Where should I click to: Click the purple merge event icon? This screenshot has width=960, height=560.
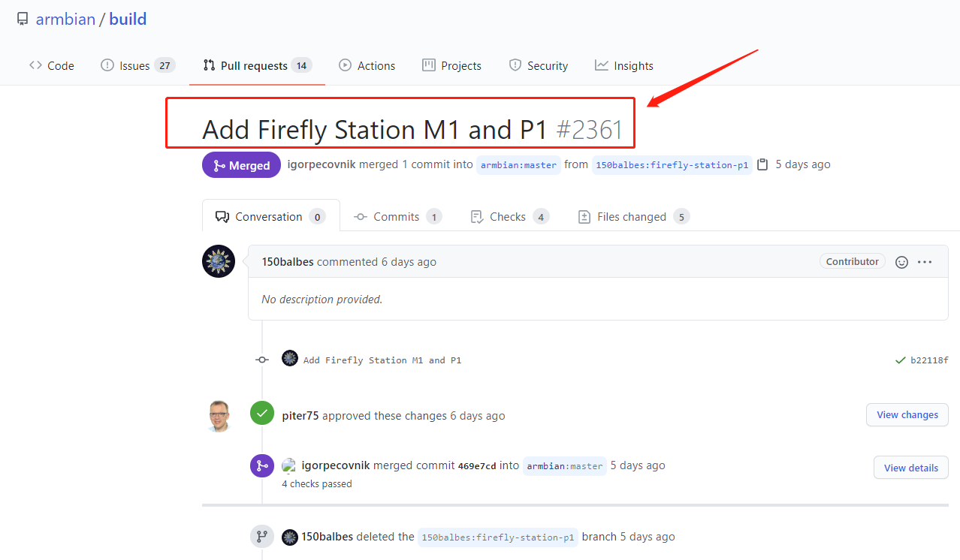[262, 465]
